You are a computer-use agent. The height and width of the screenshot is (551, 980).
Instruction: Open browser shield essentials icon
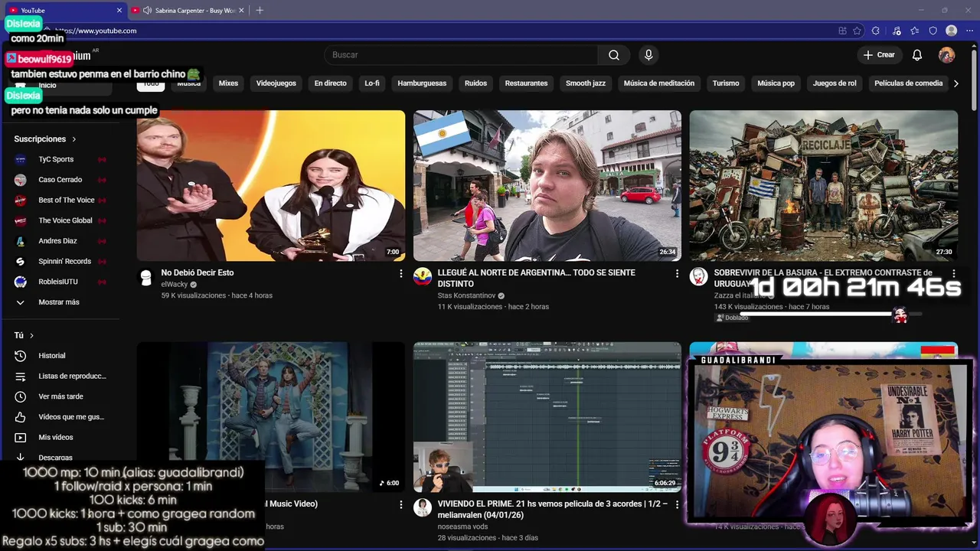pyautogui.click(x=933, y=31)
